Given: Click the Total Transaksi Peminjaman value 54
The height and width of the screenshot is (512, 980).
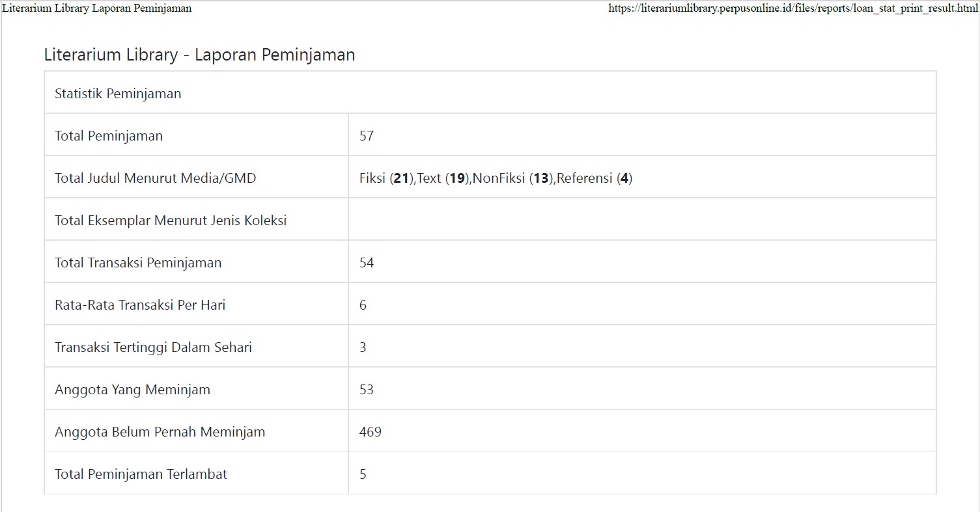Looking at the screenshot, I should pyautogui.click(x=367, y=263).
